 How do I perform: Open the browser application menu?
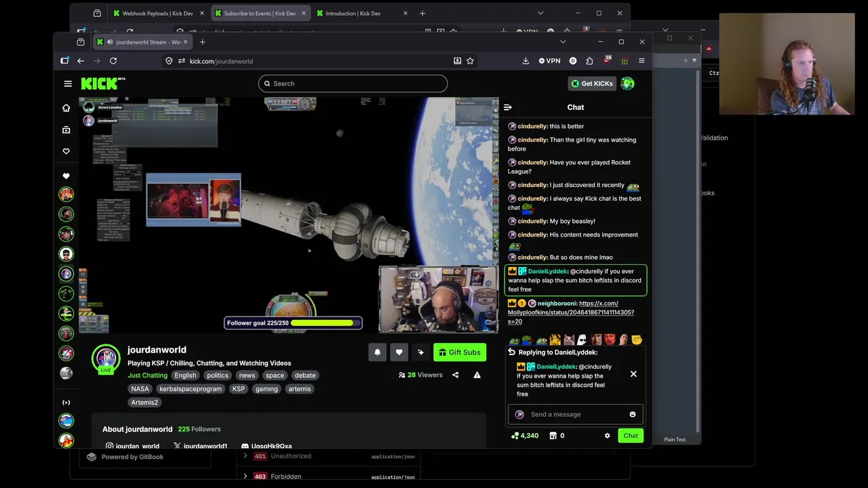point(642,61)
